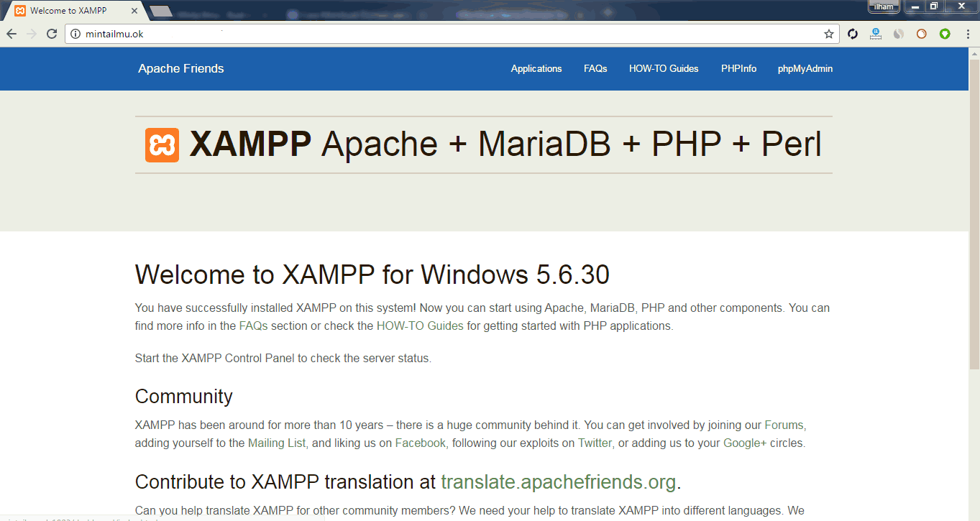Open the Facebook link
Image resolution: width=980 pixels, height=521 pixels.
[x=421, y=443]
